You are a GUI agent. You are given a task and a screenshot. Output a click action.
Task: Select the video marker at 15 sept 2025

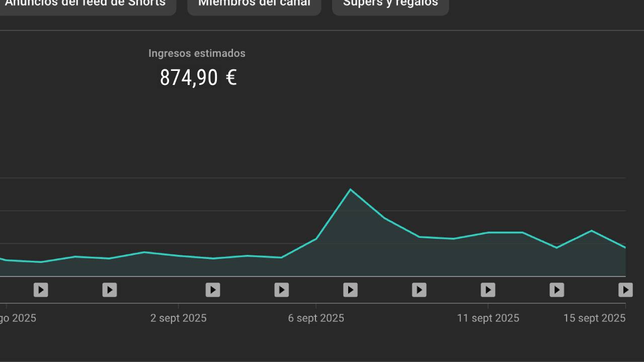tap(625, 290)
